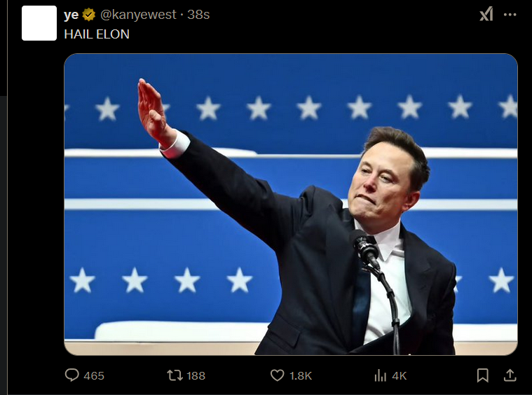Click the display name "ye"
Viewport: 532px width, 395px height.
(71, 15)
